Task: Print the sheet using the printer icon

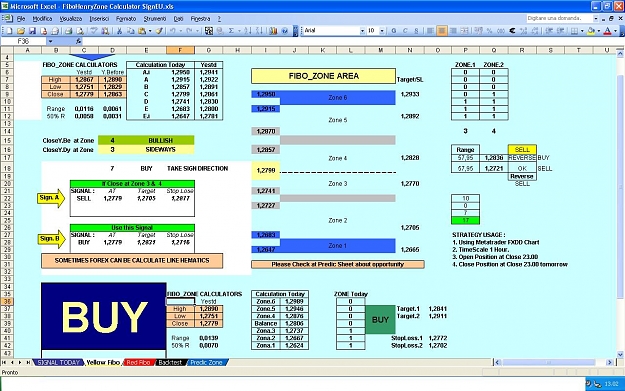Action: pyautogui.click(x=68, y=31)
